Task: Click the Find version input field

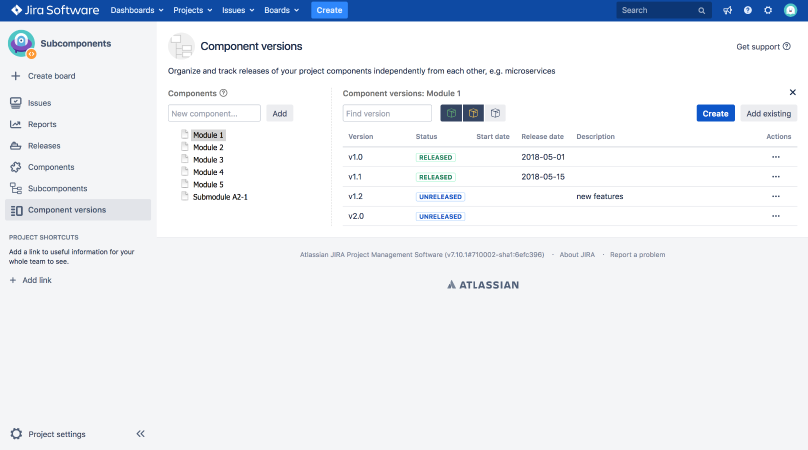Action: tap(387, 113)
